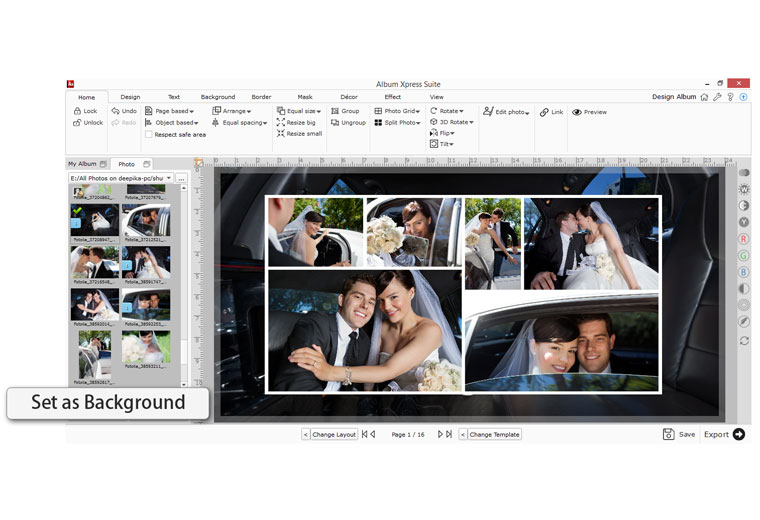The image size is (760, 520).
Task: Go to the last page
Action: pyautogui.click(x=449, y=434)
